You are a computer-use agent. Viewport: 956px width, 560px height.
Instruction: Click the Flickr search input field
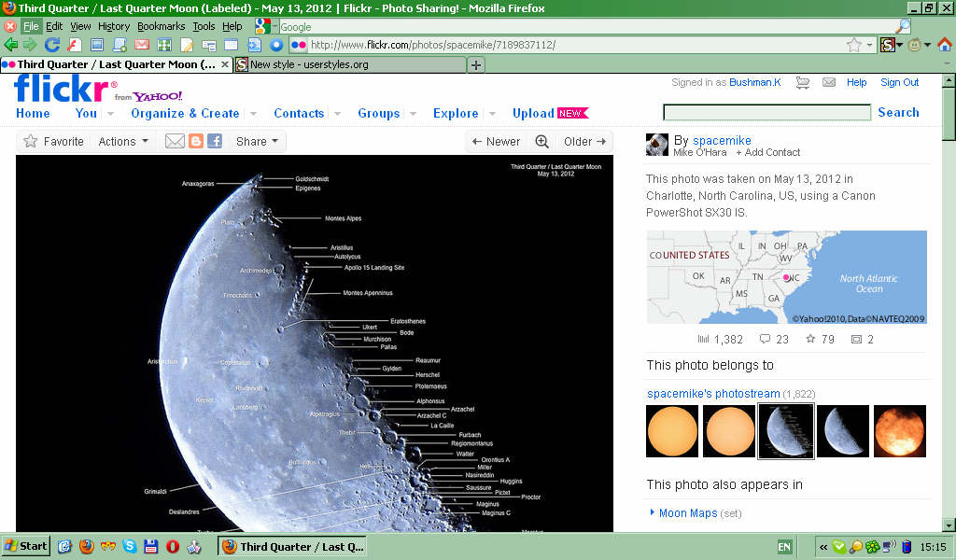(766, 113)
